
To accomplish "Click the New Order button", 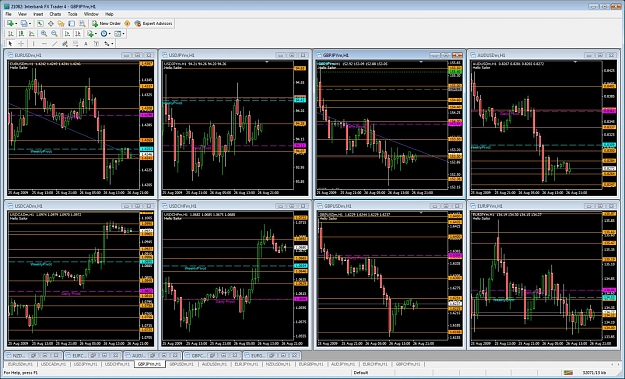I will tap(106, 24).
